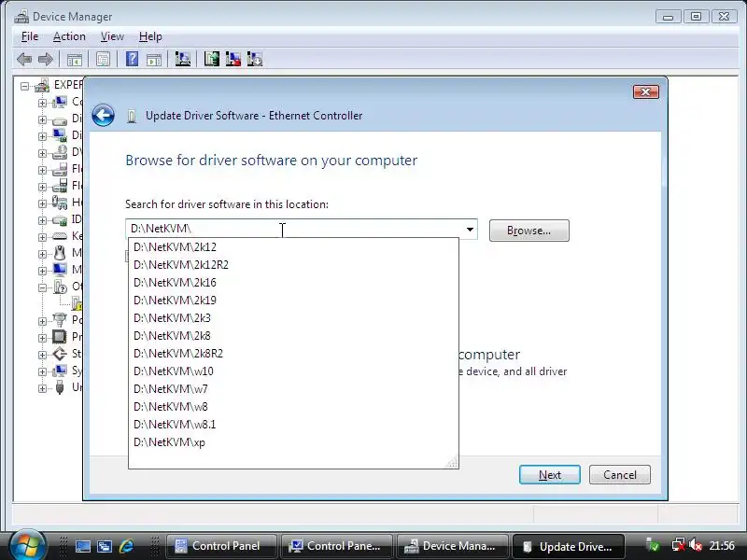Expand the Processors node

[42, 338]
